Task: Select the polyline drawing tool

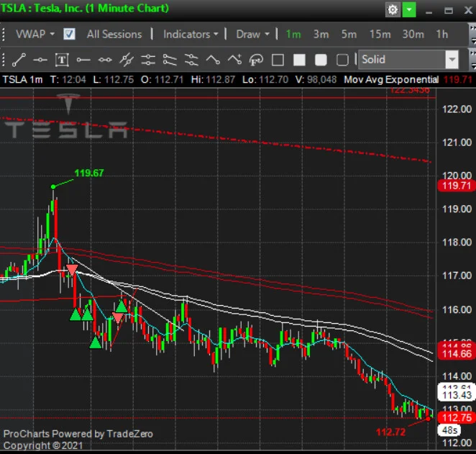Action: click(213, 60)
